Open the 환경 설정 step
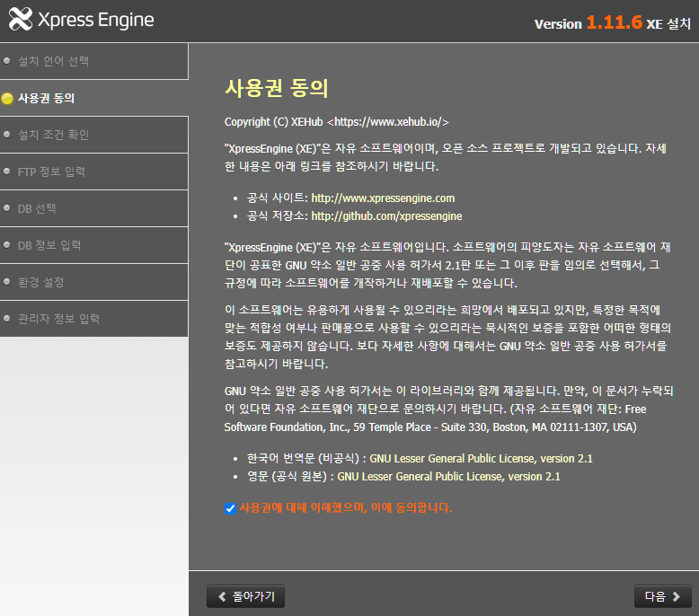Screen dimensions: 699x616 (93, 282)
